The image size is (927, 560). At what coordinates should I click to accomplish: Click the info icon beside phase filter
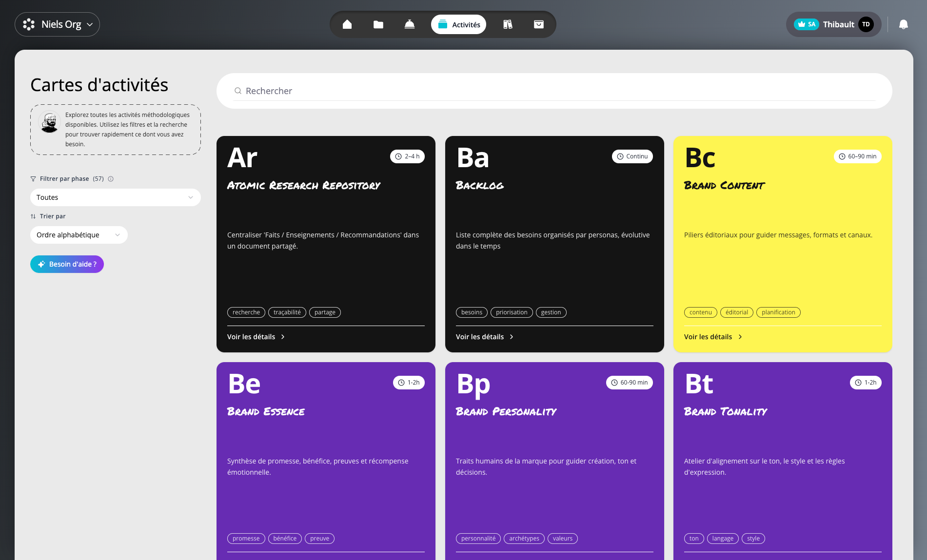[x=111, y=179]
